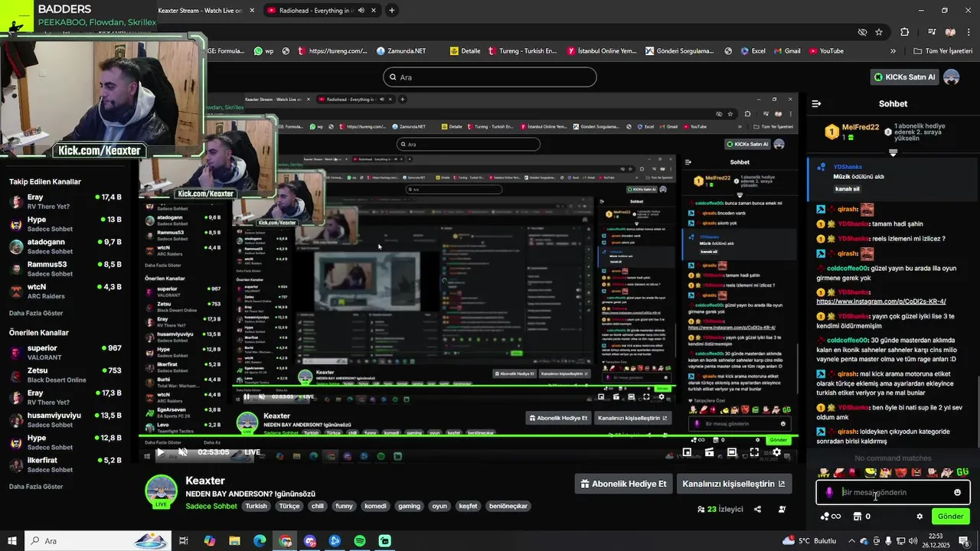Open ilkerfirat in the recommended channels

coord(65,465)
